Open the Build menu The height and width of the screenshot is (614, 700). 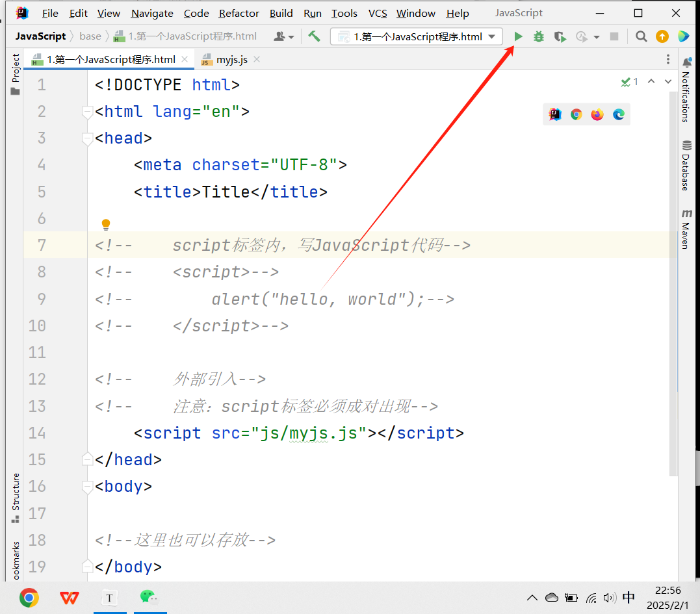point(281,14)
